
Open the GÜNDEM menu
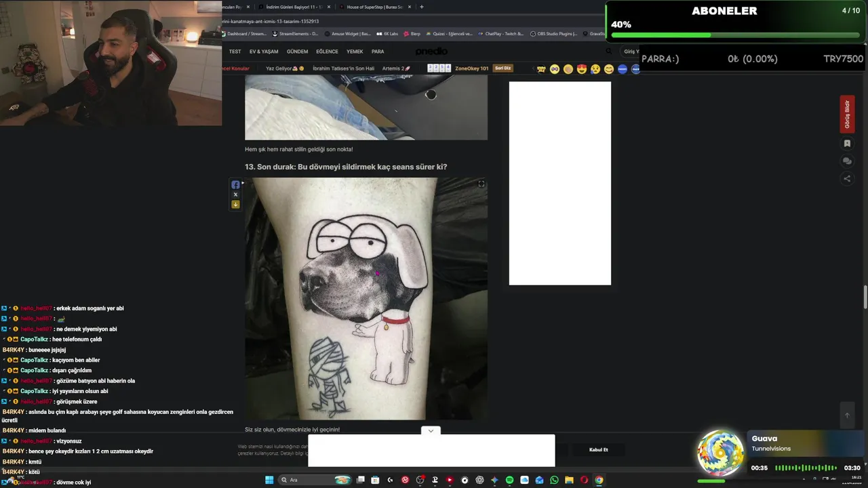(x=297, y=52)
